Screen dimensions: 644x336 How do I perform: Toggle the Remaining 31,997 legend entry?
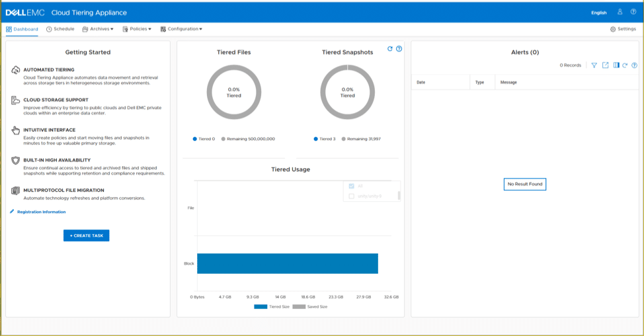361,139
